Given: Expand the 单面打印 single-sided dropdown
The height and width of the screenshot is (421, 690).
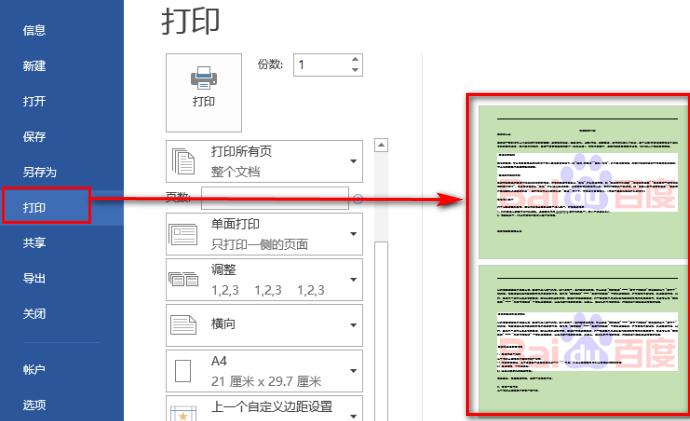Looking at the screenshot, I should 353,234.
